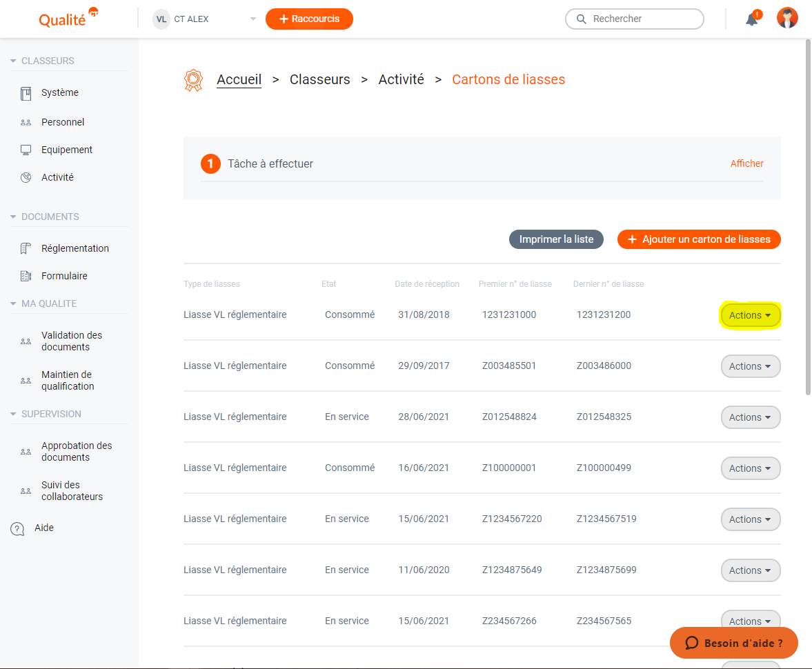This screenshot has width=812, height=669.
Task: Open Validation des documents menu item
Action: pos(71,341)
